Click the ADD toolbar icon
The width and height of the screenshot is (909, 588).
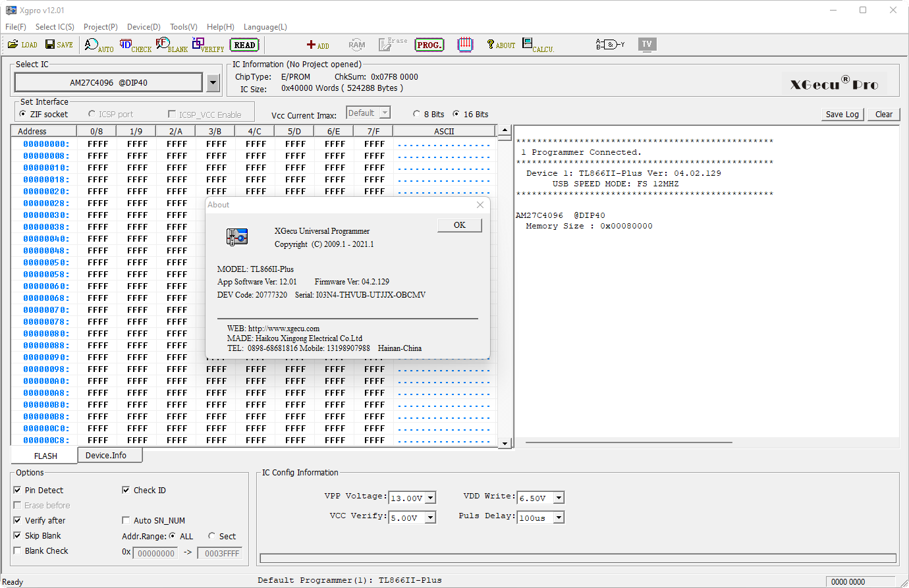(317, 45)
